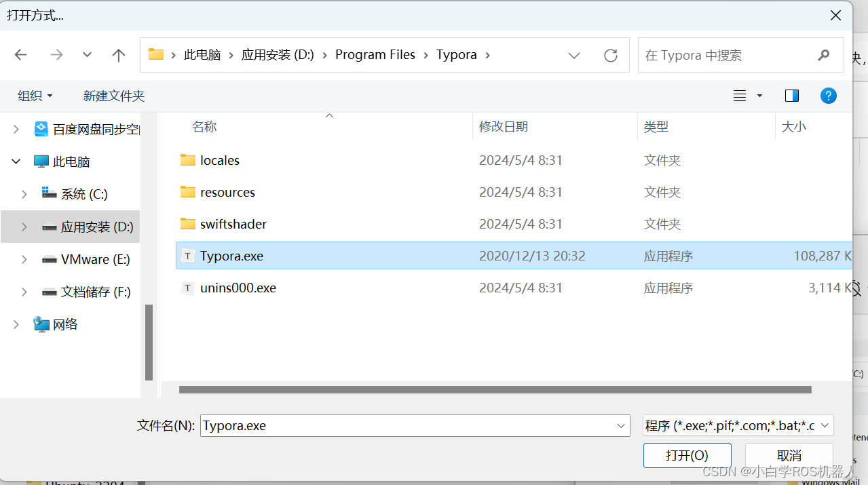868x485 pixels.
Task: Open 文件名 combo box dropdown arrow
Action: click(622, 425)
